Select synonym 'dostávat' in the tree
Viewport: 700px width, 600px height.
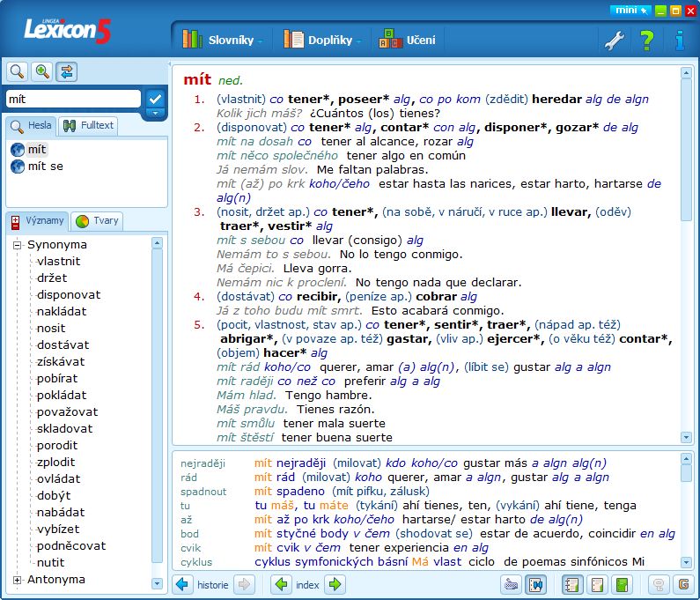click(63, 344)
